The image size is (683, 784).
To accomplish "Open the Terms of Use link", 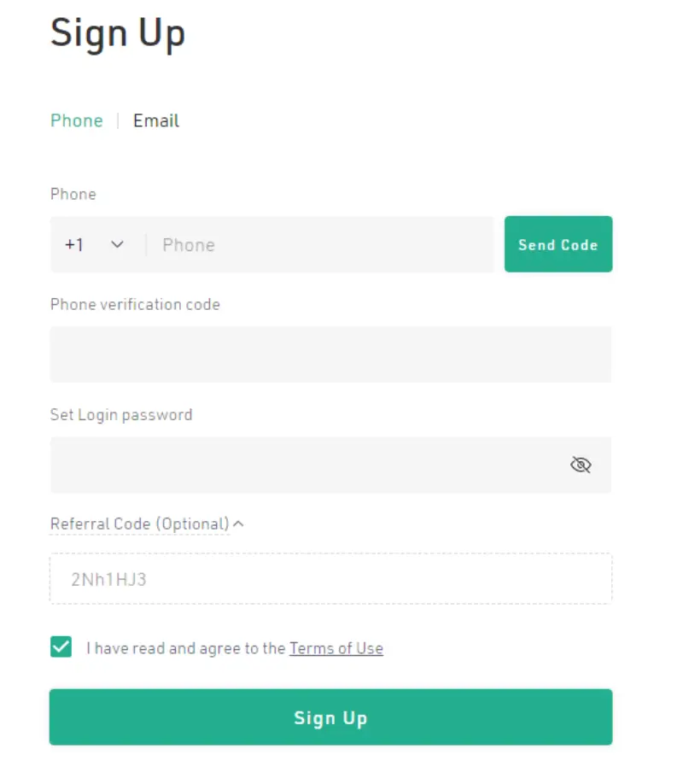I will pos(336,648).
